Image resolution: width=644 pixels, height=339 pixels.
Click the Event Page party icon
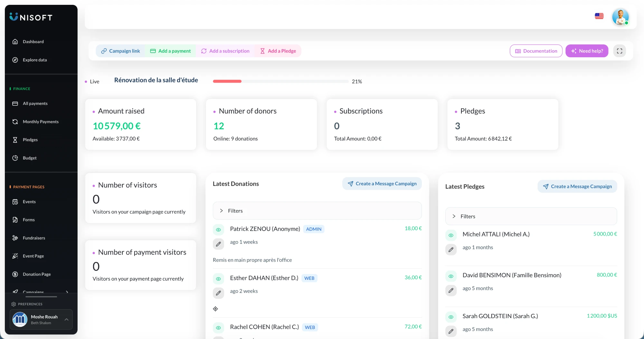pos(15,256)
